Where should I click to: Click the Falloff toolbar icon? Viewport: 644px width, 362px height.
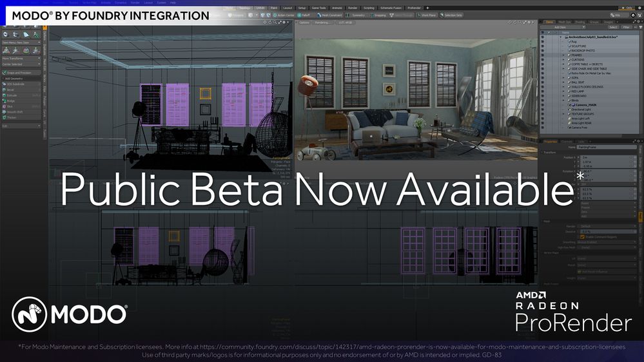tap(299, 15)
